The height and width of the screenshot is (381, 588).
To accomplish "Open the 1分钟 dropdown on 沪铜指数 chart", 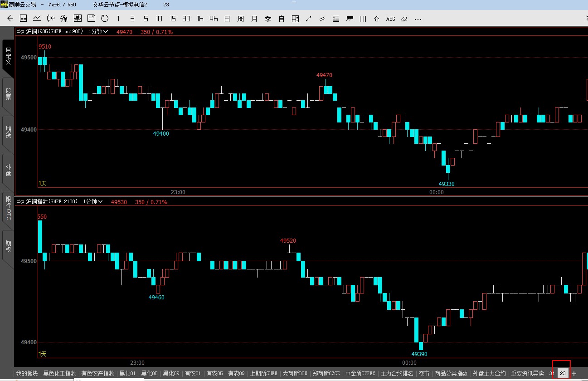I will coord(93,201).
